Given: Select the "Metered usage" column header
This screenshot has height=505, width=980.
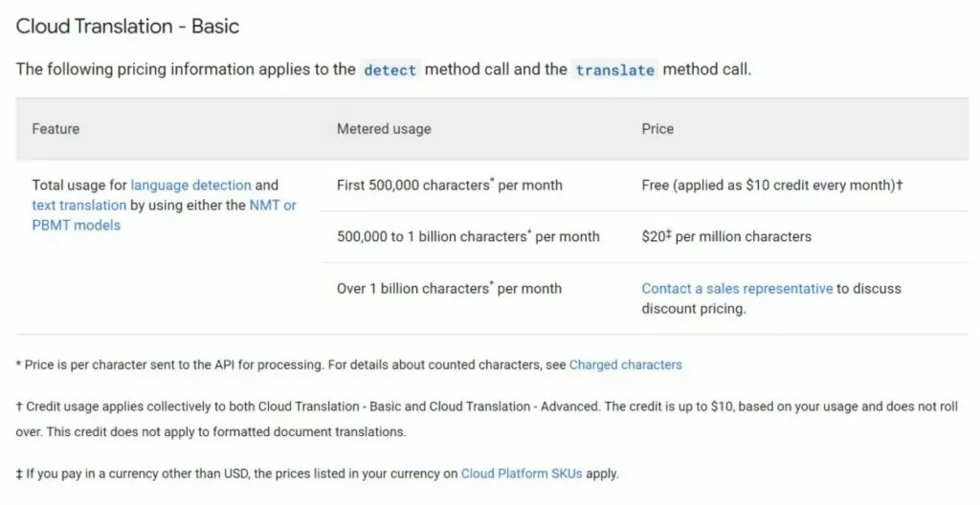Looking at the screenshot, I should [x=384, y=128].
